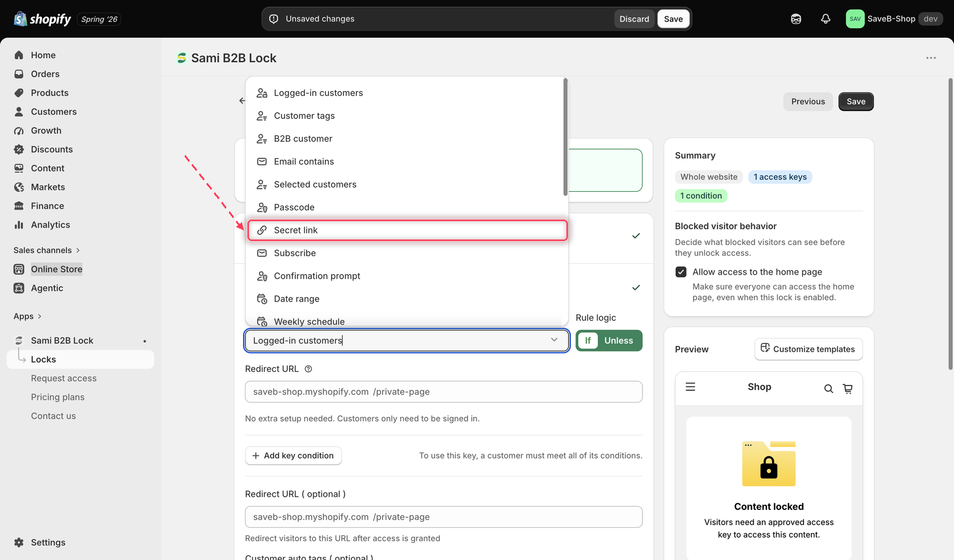Open Pricing plans in sidebar
Screen dimensions: 954x560
pos(58,397)
